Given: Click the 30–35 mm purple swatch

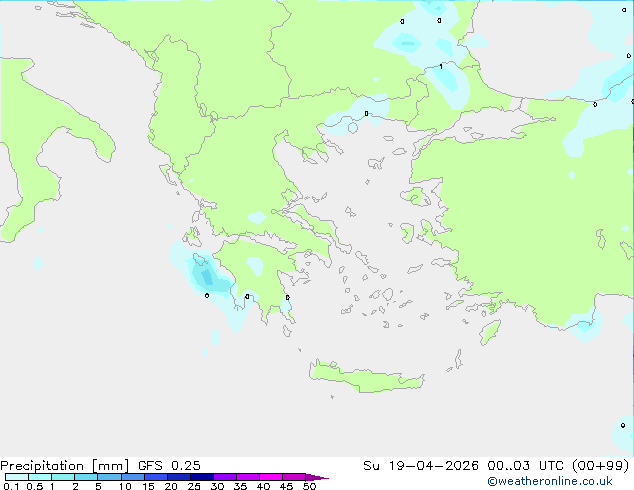Looking at the screenshot, I should [x=224, y=477].
